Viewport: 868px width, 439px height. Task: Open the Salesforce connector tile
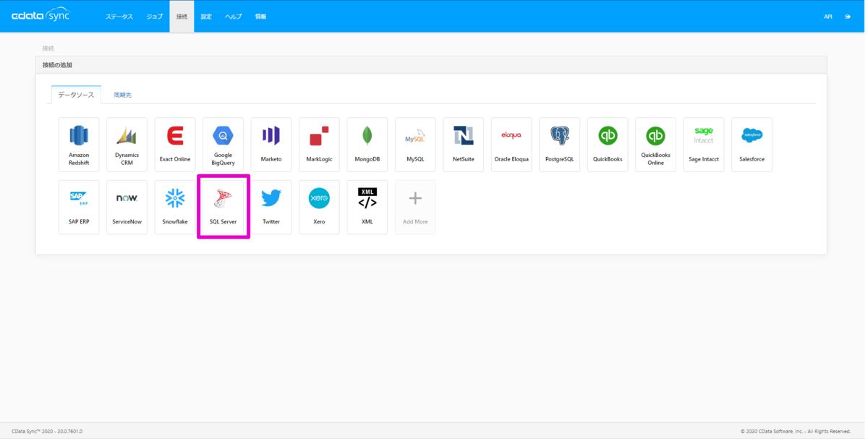(x=752, y=145)
